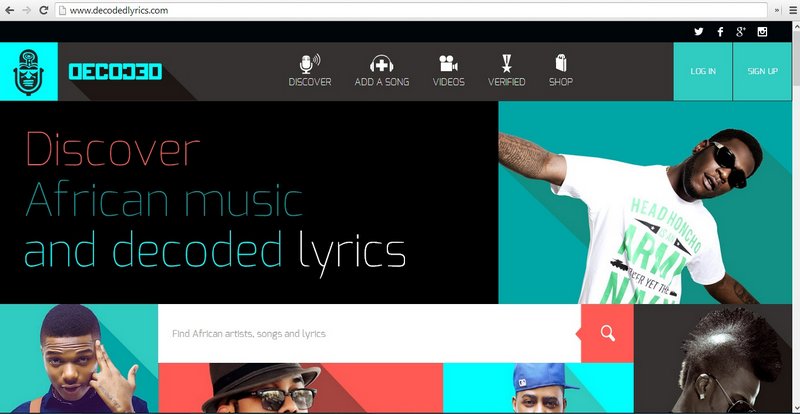This screenshot has width=800, height=414.
Task: Open the Facebook social icon
Action: (720, 32)
